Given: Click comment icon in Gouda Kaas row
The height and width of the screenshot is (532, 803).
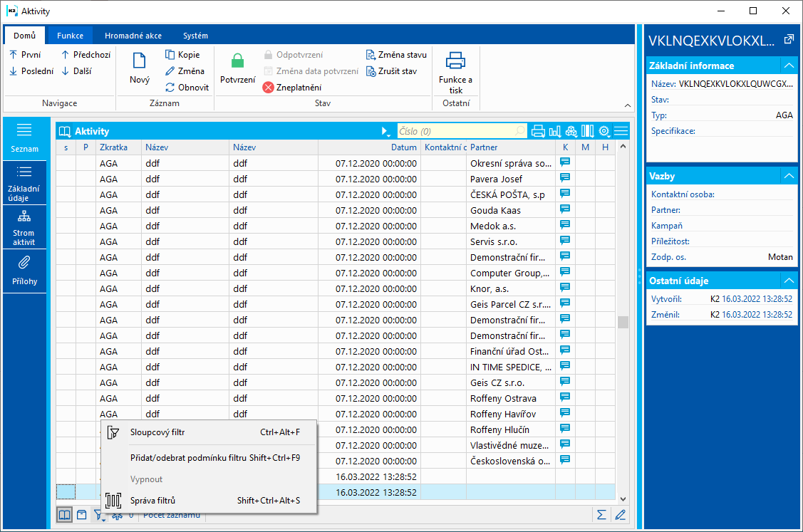Looking at the screenshot, I should point(565,209).
